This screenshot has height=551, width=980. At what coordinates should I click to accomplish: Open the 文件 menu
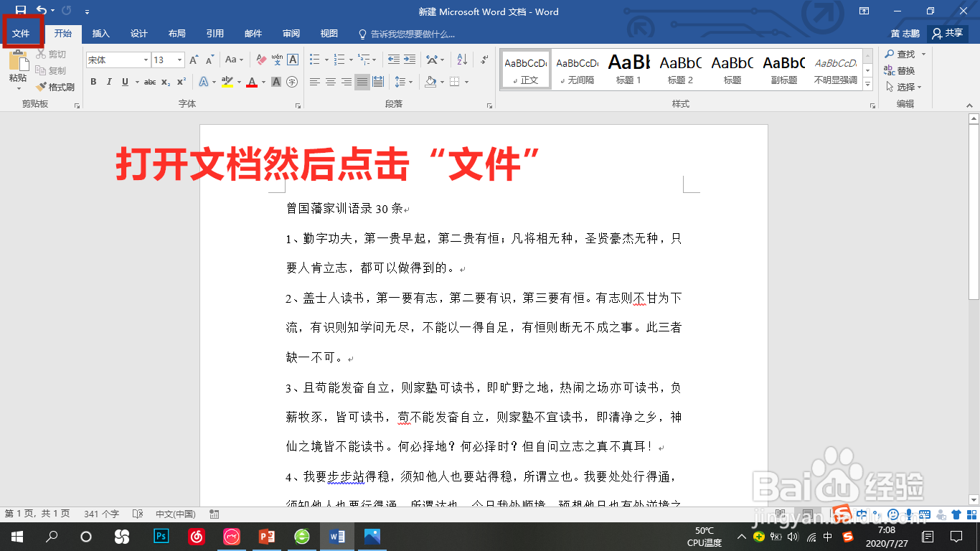(x=22, y=33)
